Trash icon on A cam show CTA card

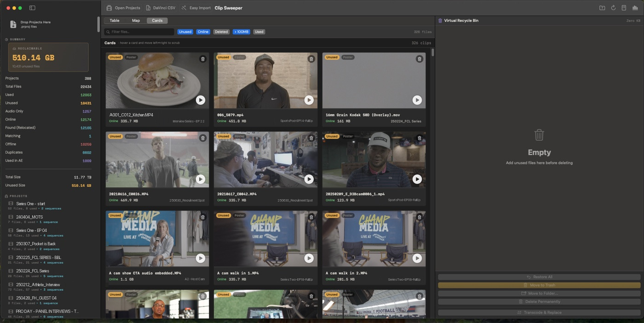point(203,217)
